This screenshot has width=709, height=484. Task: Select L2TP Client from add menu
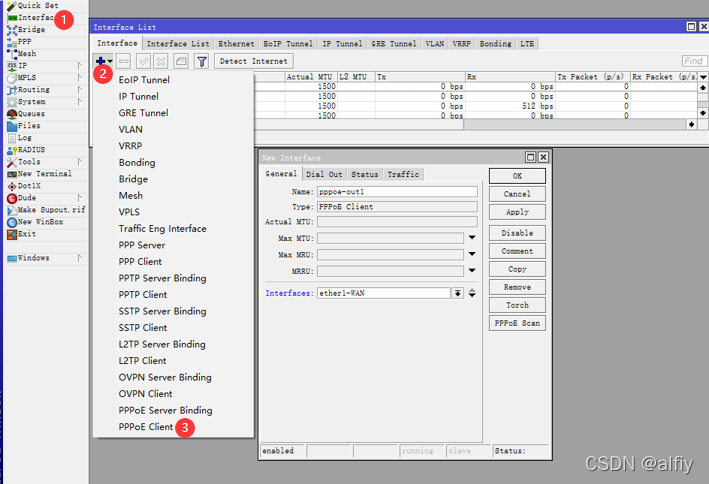coord(142,361)
